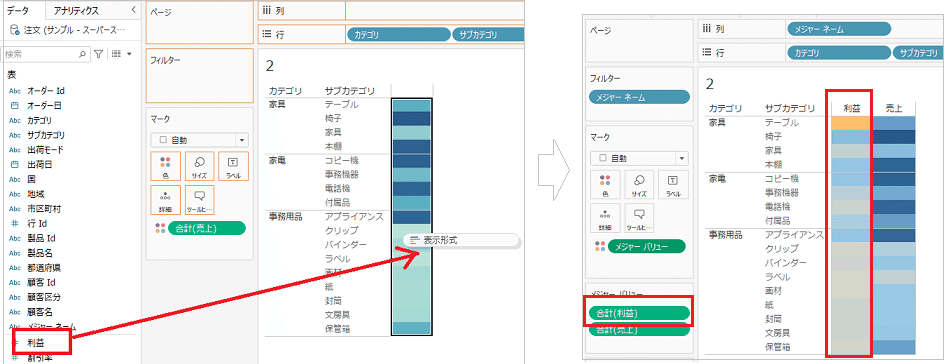949x364 pixels.
Task: Click the left ページ shelf
Action: tap(200, 22)
